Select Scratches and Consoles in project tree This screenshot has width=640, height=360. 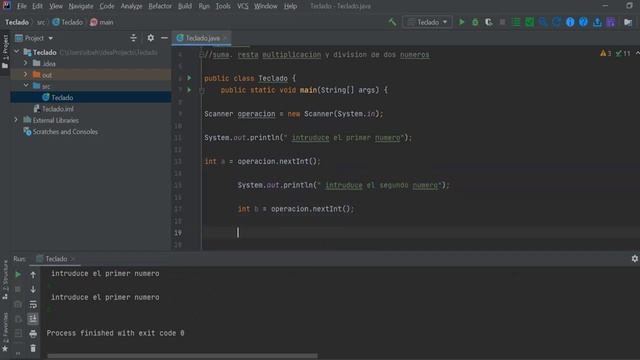pos(61,131)
